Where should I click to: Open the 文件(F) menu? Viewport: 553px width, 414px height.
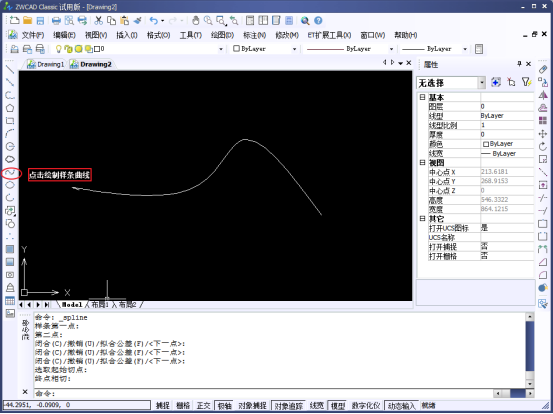tap(33, 35)
